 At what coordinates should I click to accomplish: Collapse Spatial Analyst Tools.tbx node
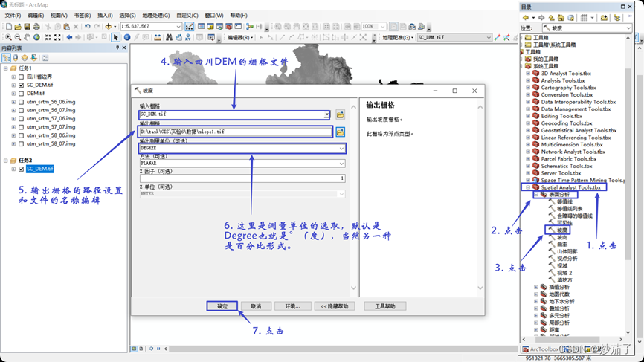[x=528, y=187]
